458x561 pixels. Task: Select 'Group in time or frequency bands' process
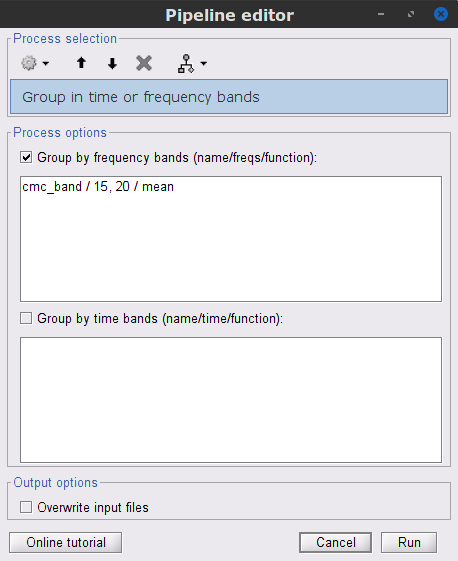pos(229,97)
